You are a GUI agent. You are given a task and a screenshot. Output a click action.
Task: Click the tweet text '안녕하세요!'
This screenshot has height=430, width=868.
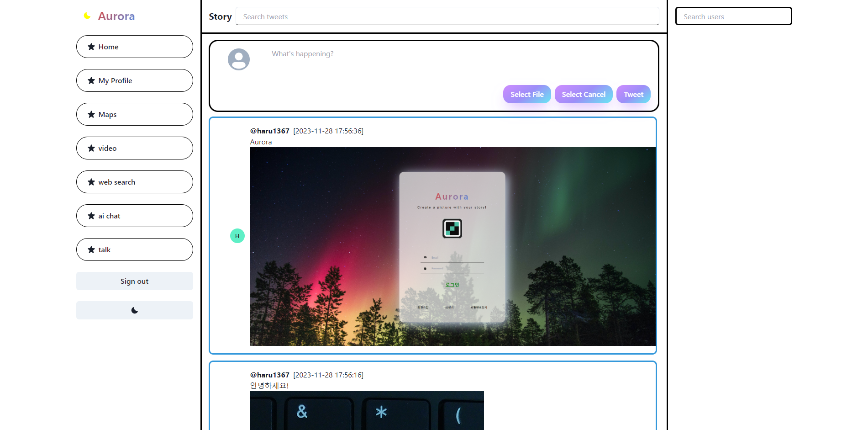pyautogui.click(x=269, y=386)
